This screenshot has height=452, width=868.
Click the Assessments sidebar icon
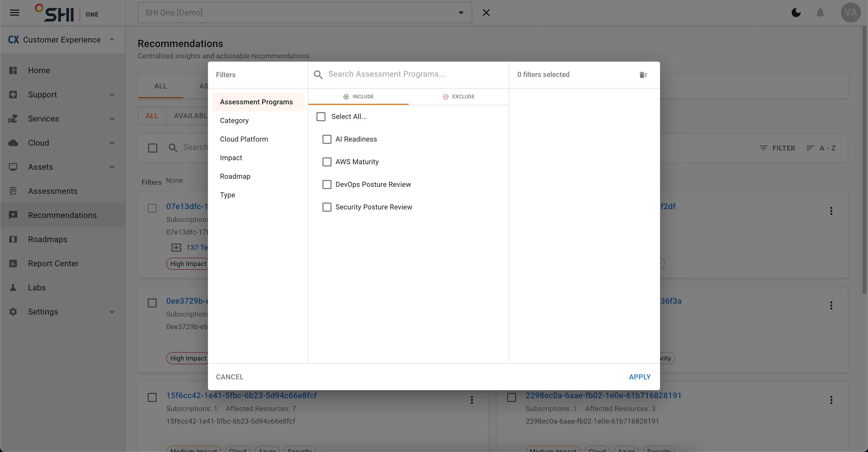point(13,191)
